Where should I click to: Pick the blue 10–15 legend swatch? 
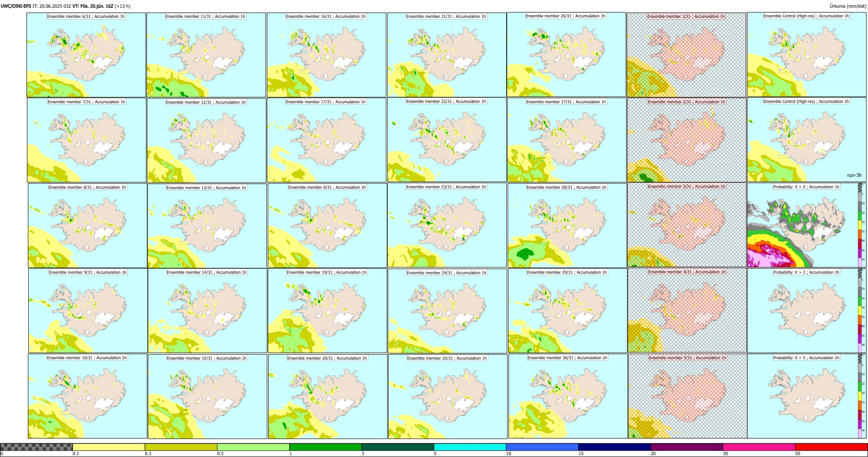(542, 447)
